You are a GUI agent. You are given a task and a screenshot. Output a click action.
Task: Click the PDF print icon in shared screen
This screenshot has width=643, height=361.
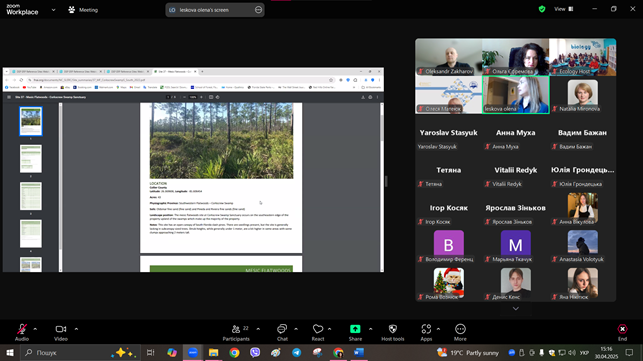click(370, 97)
